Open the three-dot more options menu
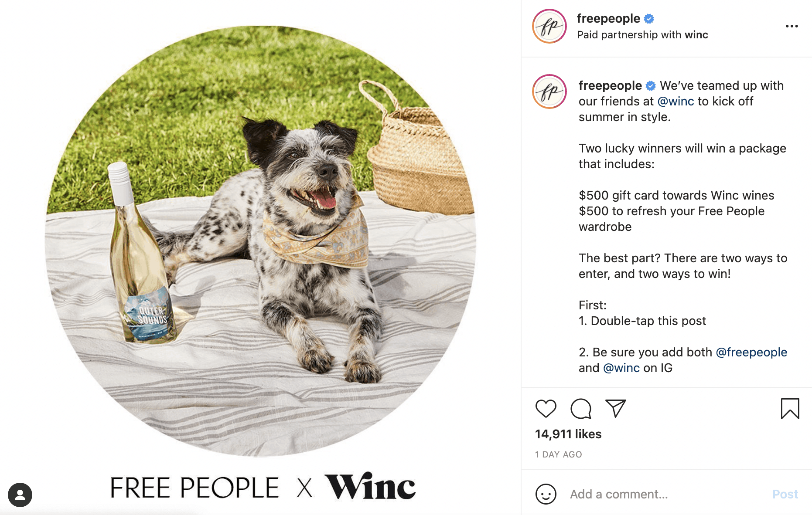Screen dimensions: 812x515 792,26
